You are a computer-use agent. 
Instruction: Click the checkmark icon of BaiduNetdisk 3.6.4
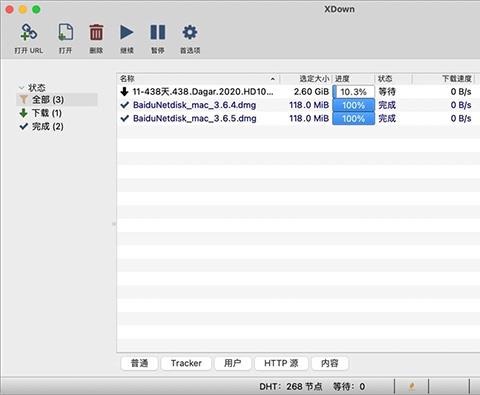pos(125,105)
